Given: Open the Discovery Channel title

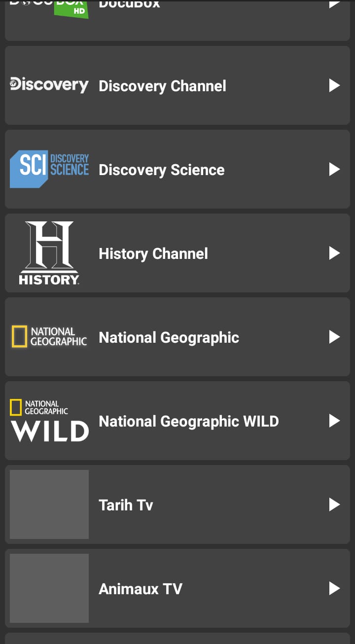Looking at the screenshot, I should [x=162, y=86].
